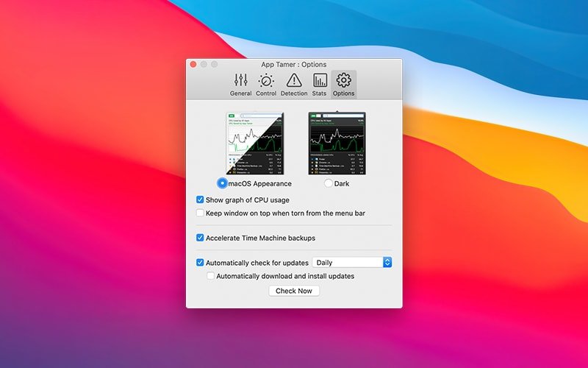This screenshot has width=588, height=368.
Task: Disable Show graph of CPU usage
Action: 200,199
